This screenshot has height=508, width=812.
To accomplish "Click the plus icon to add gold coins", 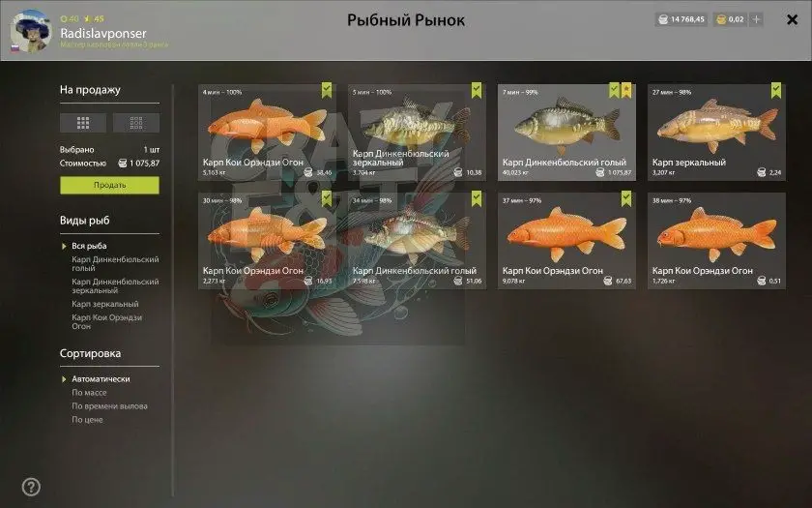I will pyautogui.click(x=756, y=19).
